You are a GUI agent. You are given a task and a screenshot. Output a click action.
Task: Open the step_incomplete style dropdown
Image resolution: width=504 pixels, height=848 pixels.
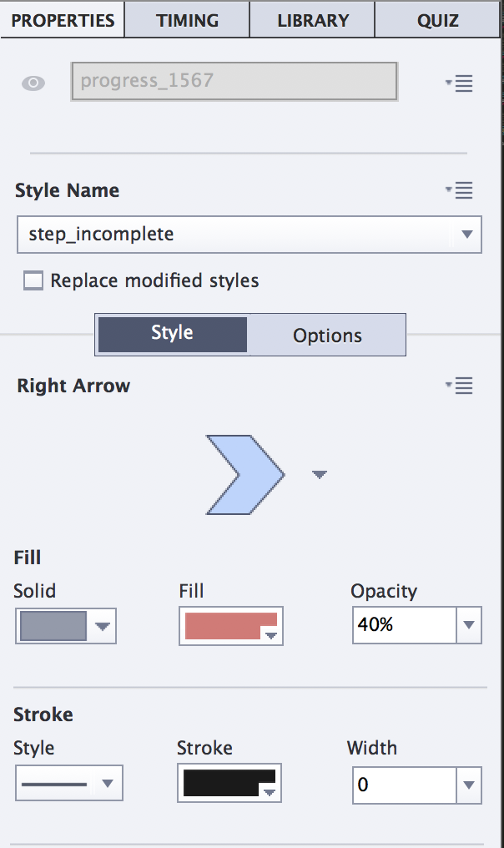point(249,235)
